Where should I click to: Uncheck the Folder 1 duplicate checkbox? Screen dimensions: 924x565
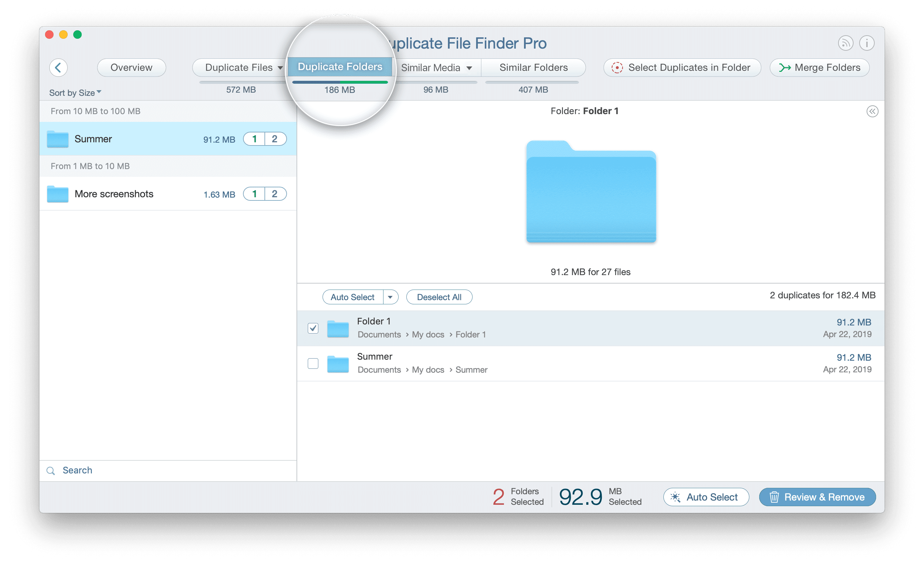point(313,328)
